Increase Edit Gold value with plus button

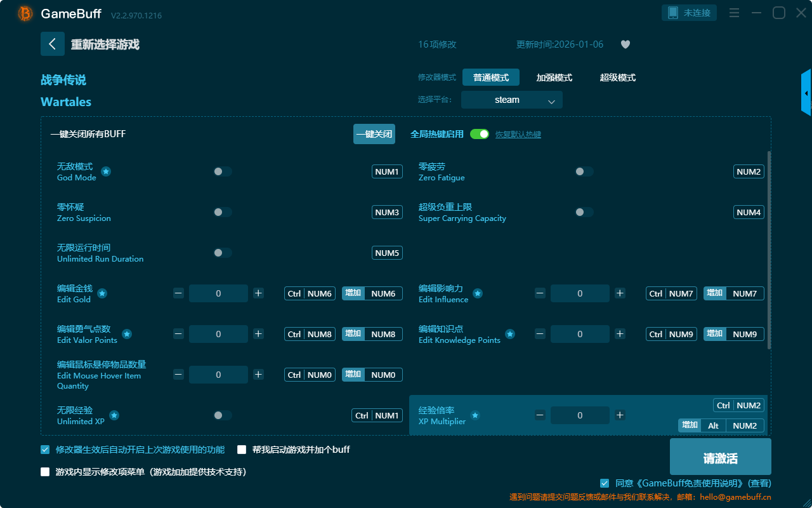coord(258,293)
